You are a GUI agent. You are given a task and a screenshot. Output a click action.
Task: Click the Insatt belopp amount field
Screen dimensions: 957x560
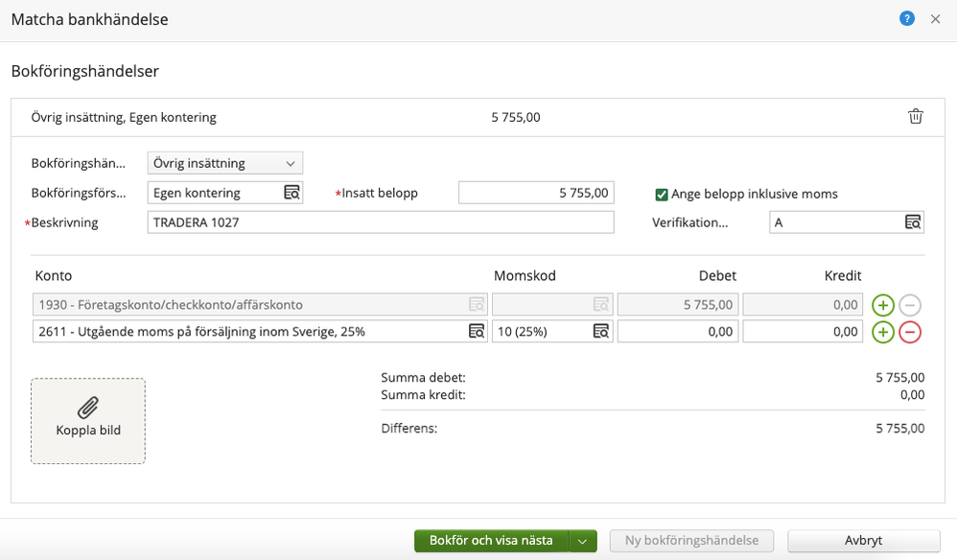pos(535,193)
